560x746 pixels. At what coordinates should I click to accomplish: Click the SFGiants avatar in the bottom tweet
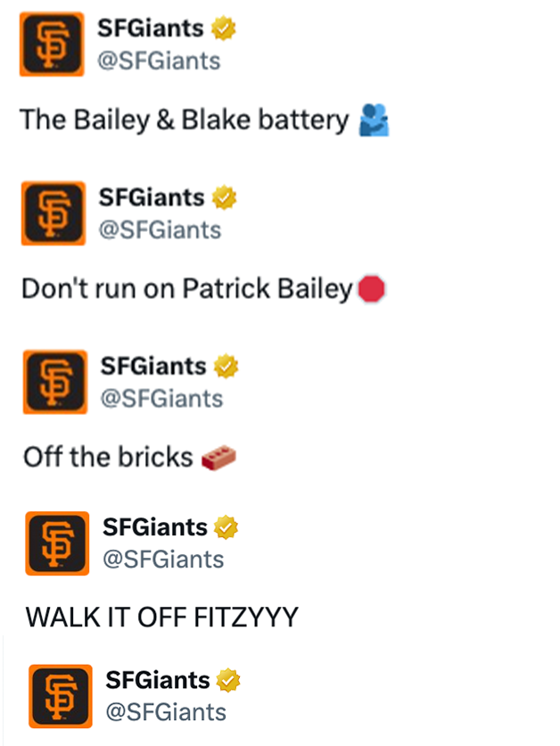pyautogui.click(x=61, y=696)
